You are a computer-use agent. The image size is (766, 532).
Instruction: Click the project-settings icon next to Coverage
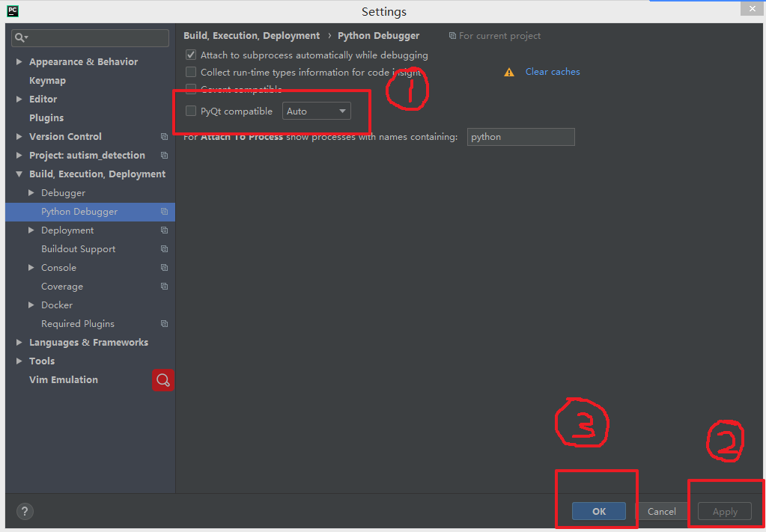coord(164,286)
